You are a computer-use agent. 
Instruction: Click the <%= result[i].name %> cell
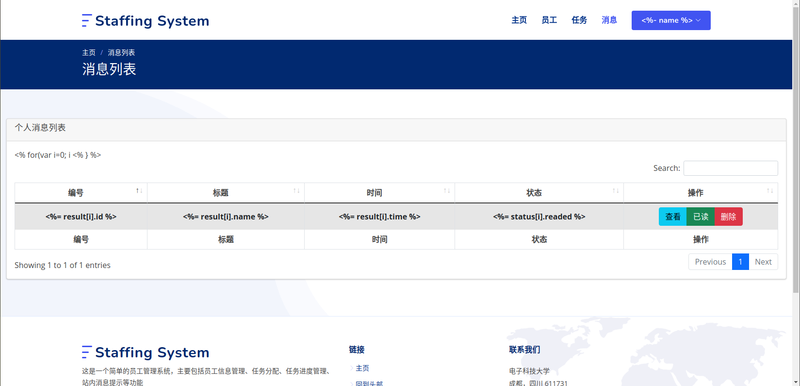[x=226, y=217]
